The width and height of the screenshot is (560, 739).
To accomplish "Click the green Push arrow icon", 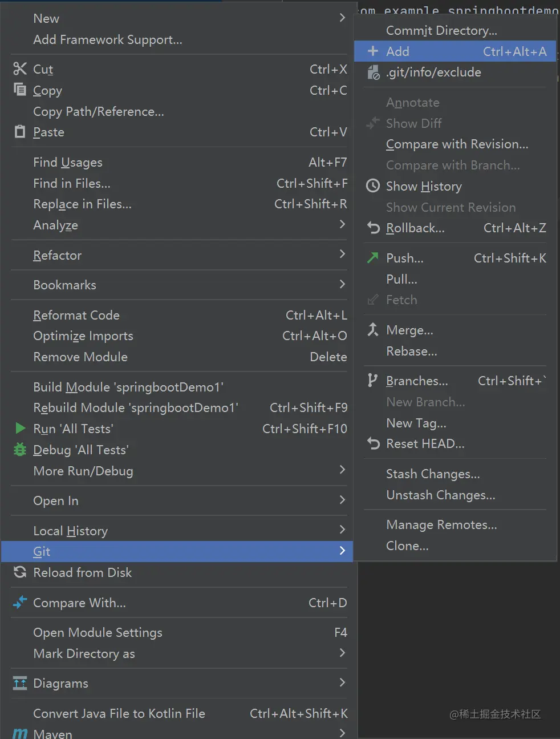I will coord(373,257).
